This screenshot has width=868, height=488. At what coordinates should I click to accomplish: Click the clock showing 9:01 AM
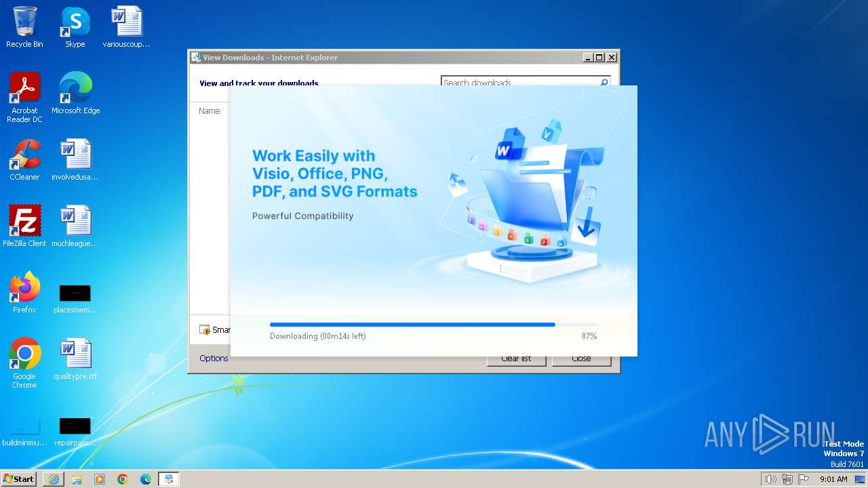pyautogui.click(x=833, y=479)
